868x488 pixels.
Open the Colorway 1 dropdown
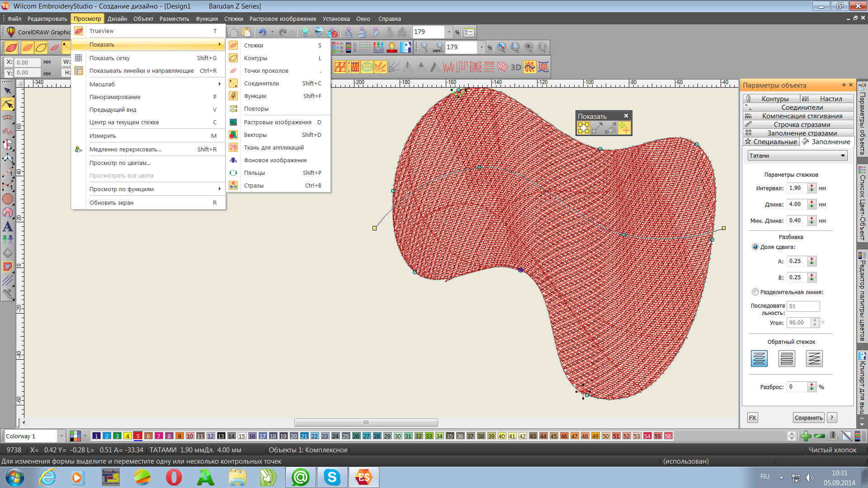coord(61,436)
